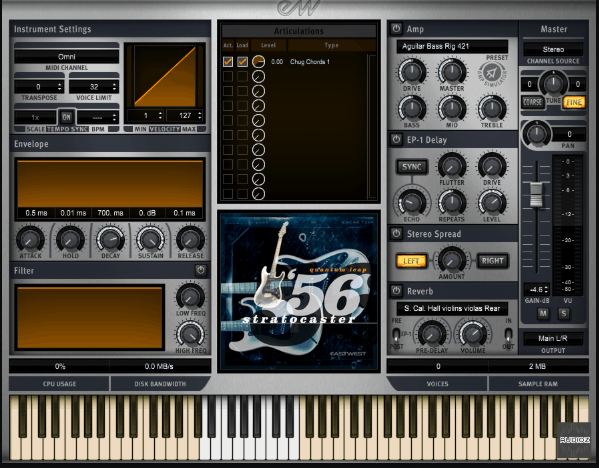This screenshot has height=468, width=599.
Task: Open the MIDI Channel Omni dropdown
Action: 66,57
